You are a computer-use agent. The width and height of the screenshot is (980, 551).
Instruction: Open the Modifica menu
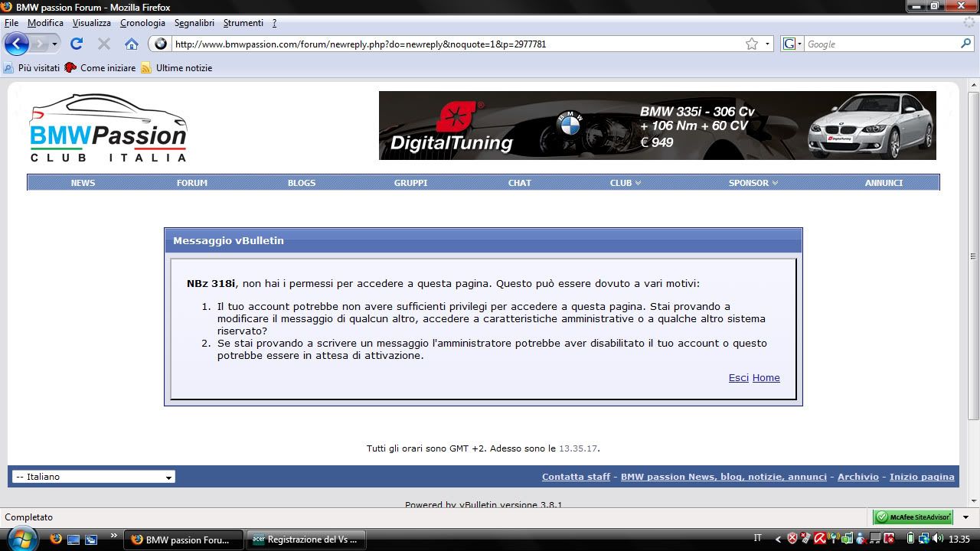pyautogui.click(x=45, y=23)
